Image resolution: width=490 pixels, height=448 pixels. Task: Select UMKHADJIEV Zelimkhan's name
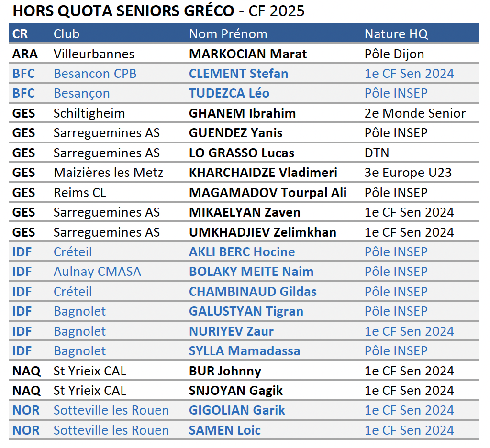pyautogui.click(x=263, y=232)
